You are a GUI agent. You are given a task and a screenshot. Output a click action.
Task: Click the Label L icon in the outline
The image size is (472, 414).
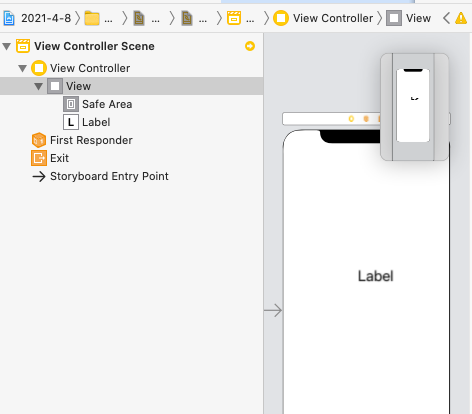click(71, 122)
